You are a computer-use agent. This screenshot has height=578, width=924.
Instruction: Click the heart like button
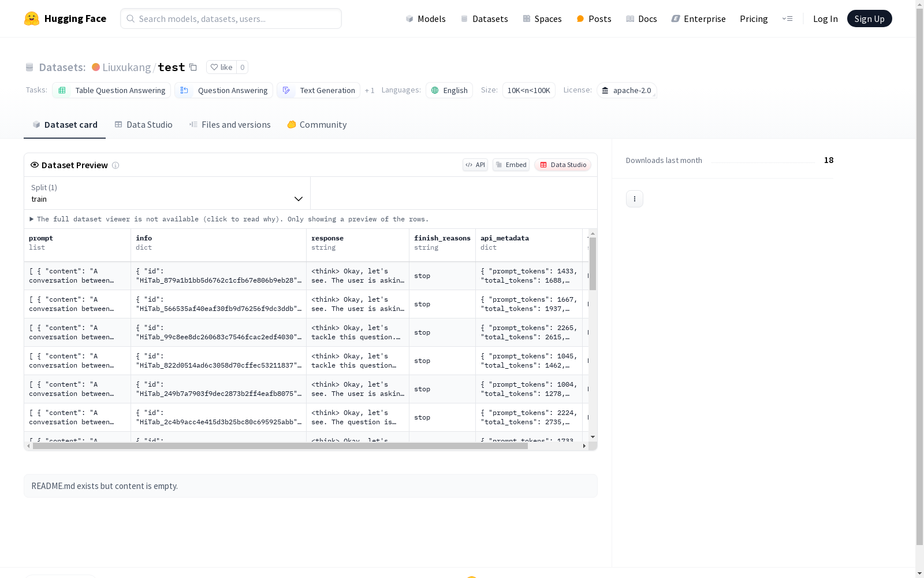221,67
